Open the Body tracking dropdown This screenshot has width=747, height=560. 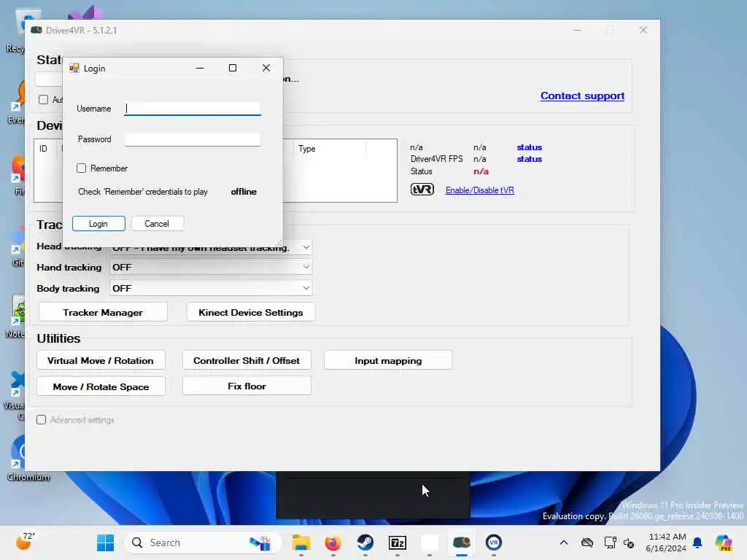(211, 288)
